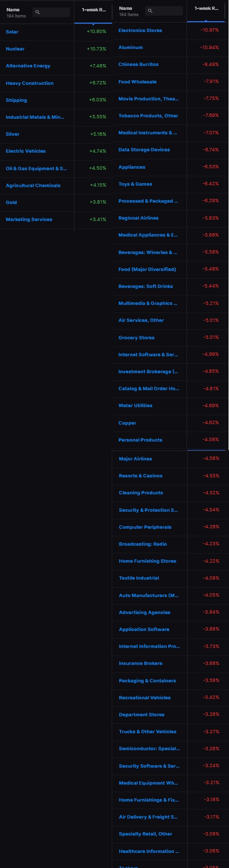
Task: Sort right table by 1-week return header
Action: [x=206, y=8]
